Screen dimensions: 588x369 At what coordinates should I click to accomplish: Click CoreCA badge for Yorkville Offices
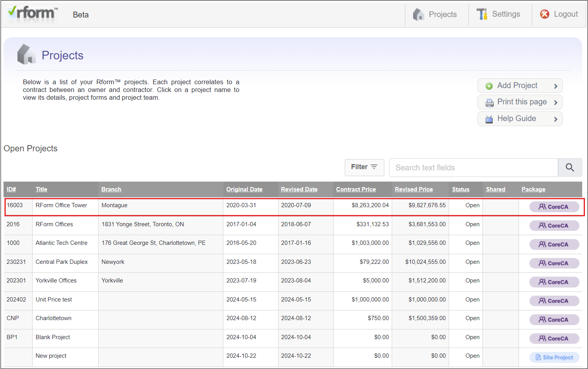(554, 282)
